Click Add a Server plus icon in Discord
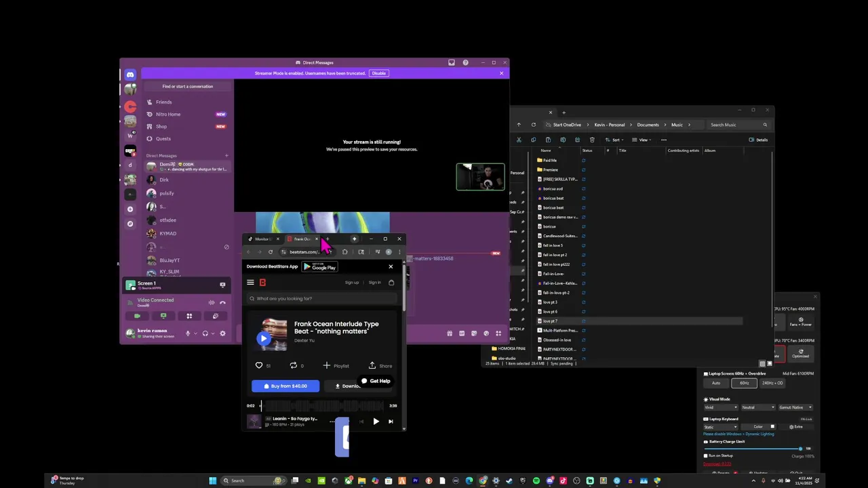Viewport: 868px width, 488px height. pyautogui.click(x=130, y=209)
